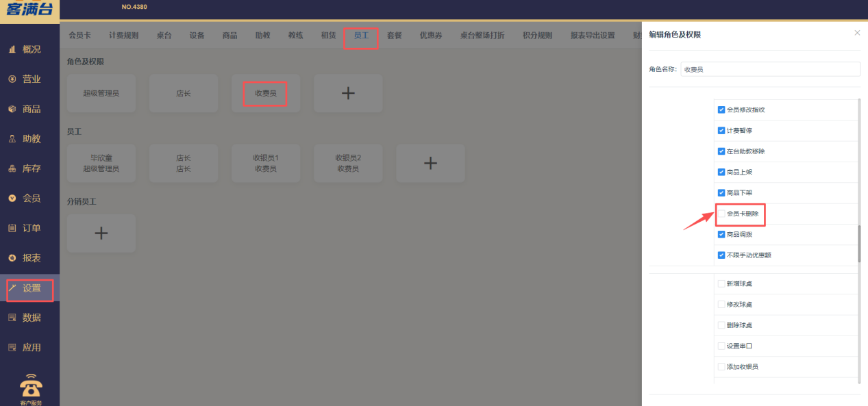868x406 pixels.
Task: Enable the 新增球桌 permission
Action: pos(721,283)
